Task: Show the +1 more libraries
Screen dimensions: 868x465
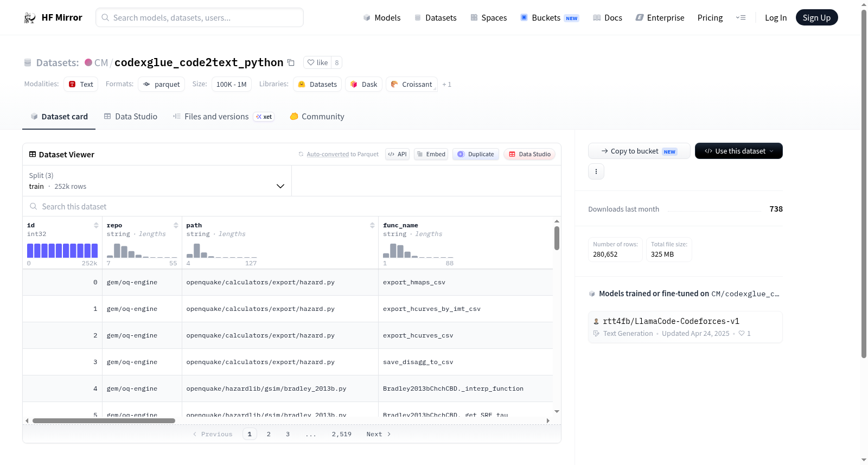Action: point(446,84)
